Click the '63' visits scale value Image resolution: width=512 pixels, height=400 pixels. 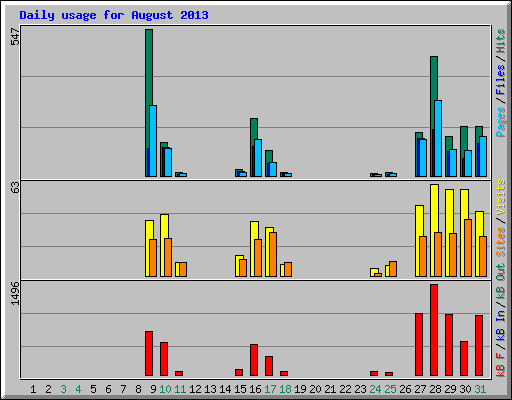click(15, 188)
